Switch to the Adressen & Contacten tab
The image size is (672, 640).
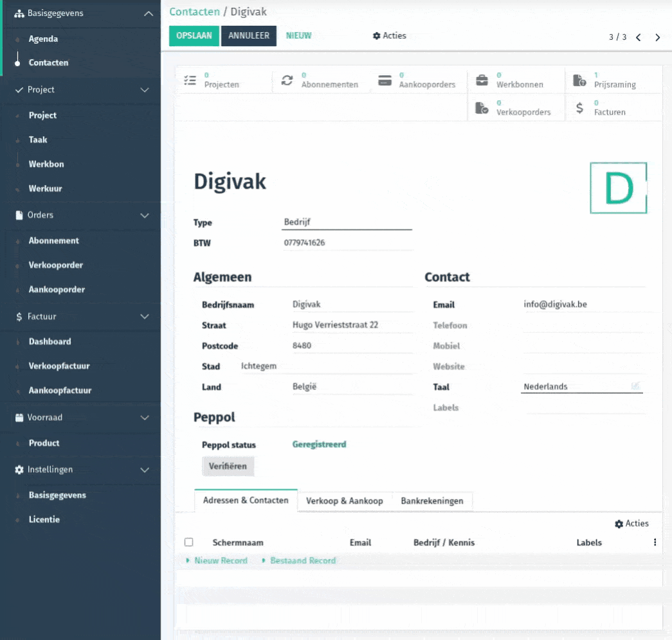(246, 501)
